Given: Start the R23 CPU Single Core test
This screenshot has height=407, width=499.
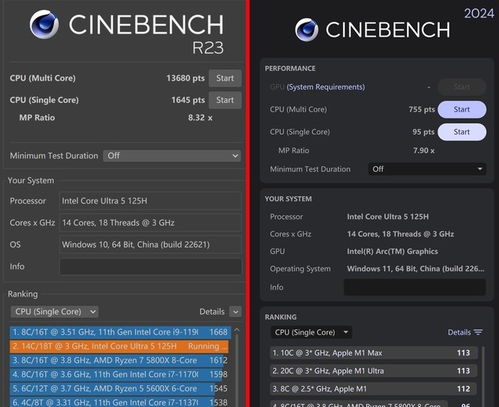Looking at the screenshot, I should click(225, 100).
